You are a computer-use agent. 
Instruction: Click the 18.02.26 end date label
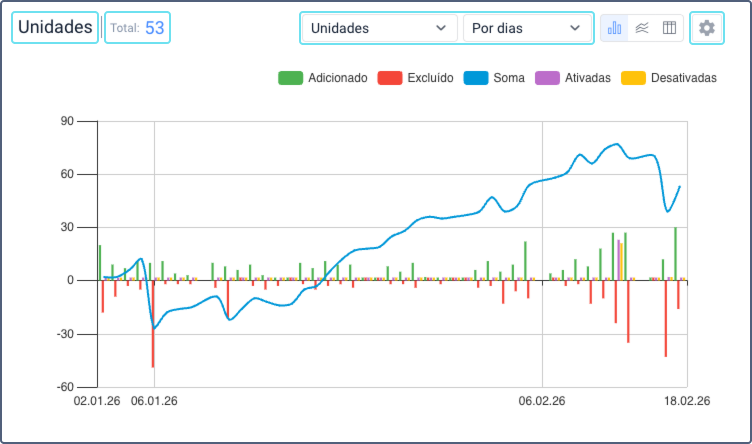click(686, 402)
